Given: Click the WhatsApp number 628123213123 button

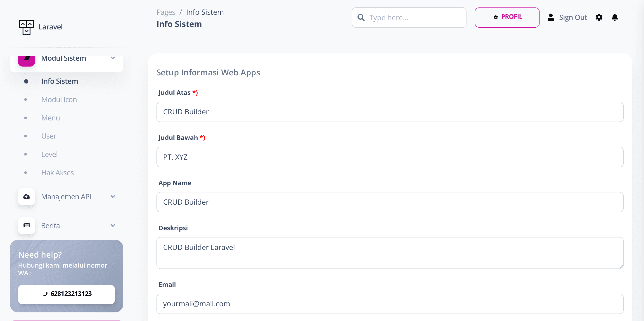Looking at the screenshot, I should pyautogui.click(x=66, y=294).
